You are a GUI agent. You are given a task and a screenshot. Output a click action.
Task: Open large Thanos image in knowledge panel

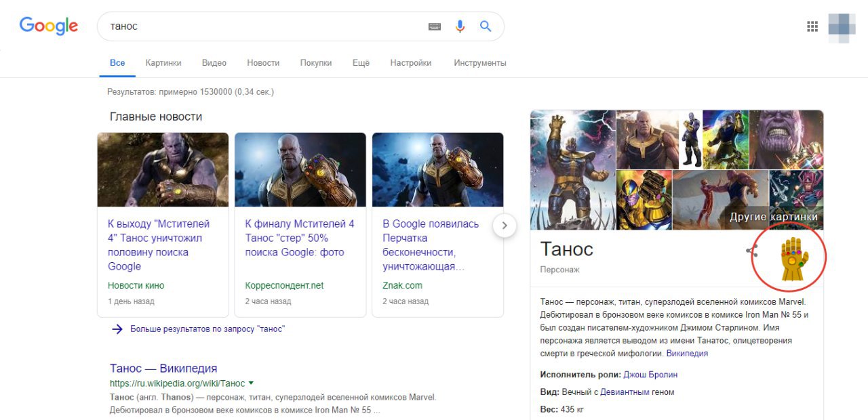[x=573, y=170]
